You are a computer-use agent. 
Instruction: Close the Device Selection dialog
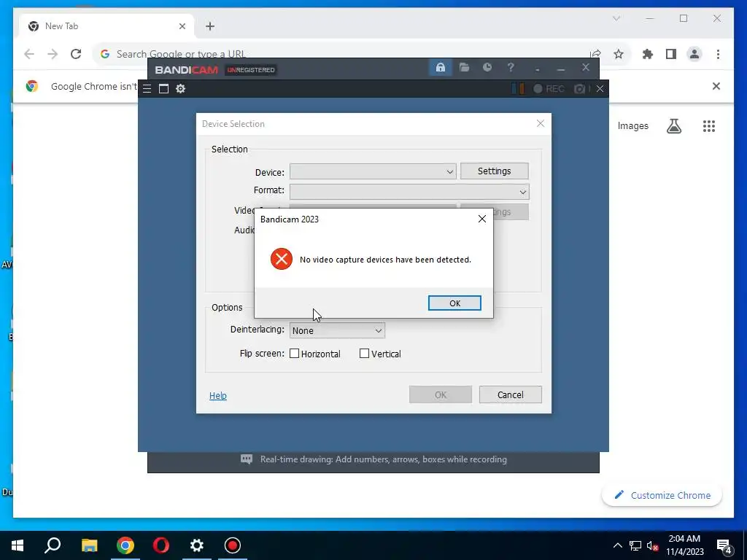[x=541, y=123]
